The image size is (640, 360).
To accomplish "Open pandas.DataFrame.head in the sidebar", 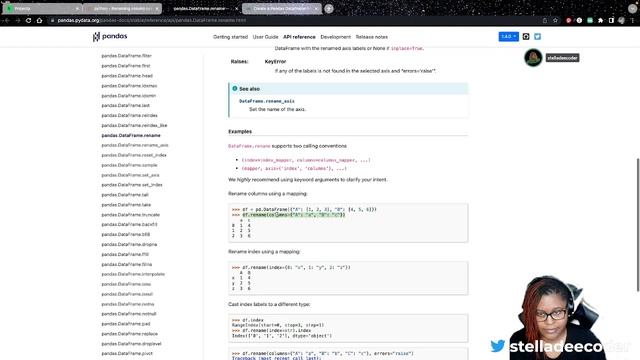I will (x=127, y=76).
